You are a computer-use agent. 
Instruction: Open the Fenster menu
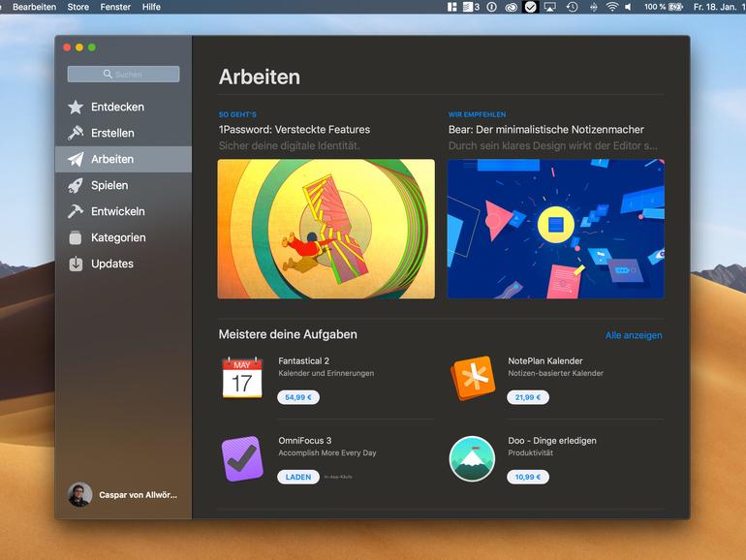pyautogui.click(x=115, y=7)
